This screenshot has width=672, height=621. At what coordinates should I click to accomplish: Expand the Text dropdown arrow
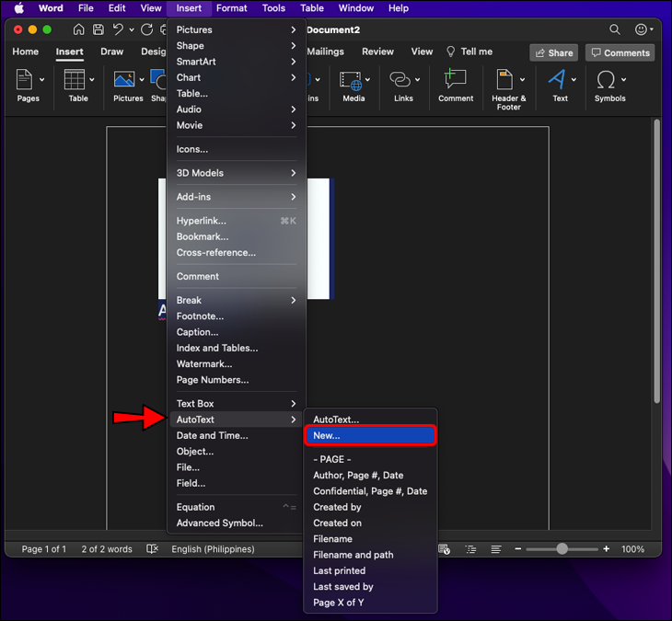pyautogui.click(x=574, y=80)
